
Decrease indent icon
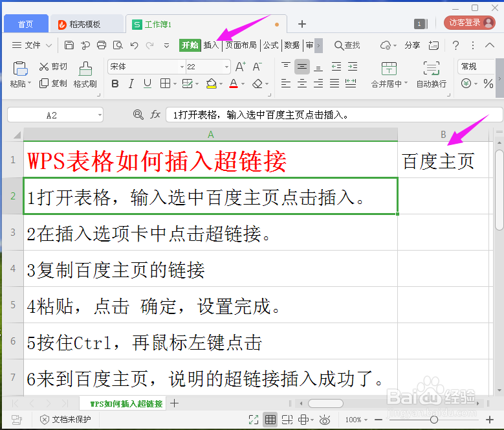coord(336,67)
